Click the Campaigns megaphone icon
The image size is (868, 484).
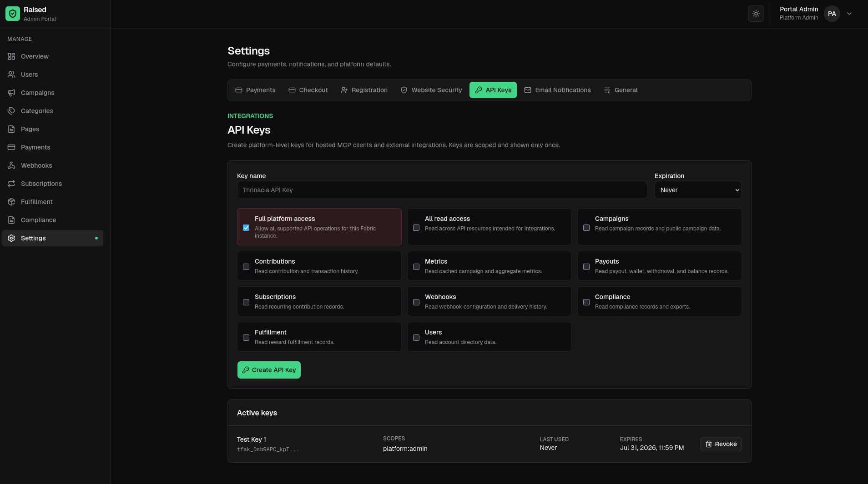[11, 93]
